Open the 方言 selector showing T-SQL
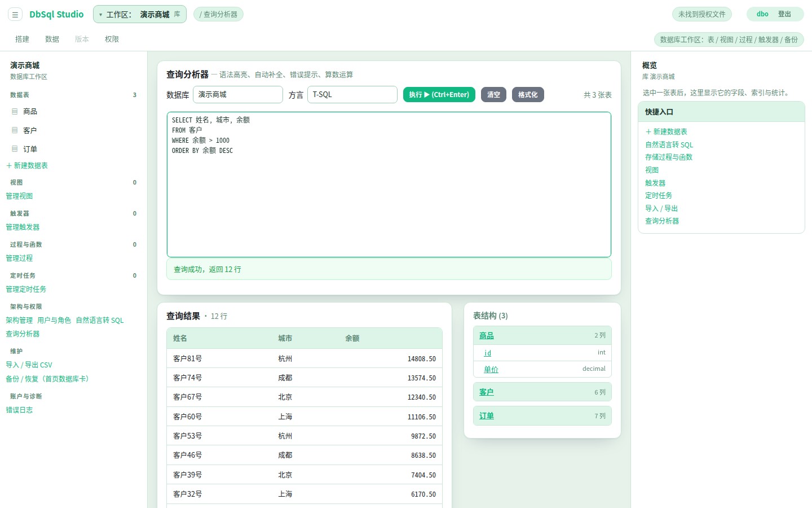Screen dimensions: 812x508 (352, 95)
